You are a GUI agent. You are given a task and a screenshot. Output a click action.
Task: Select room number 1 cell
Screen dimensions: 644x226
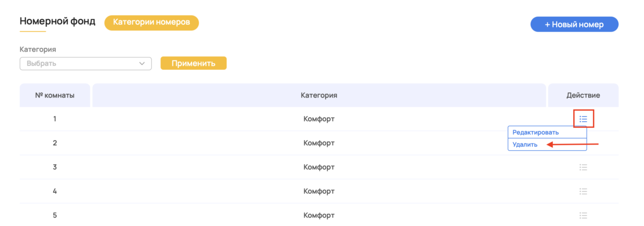tap(55, 119)
